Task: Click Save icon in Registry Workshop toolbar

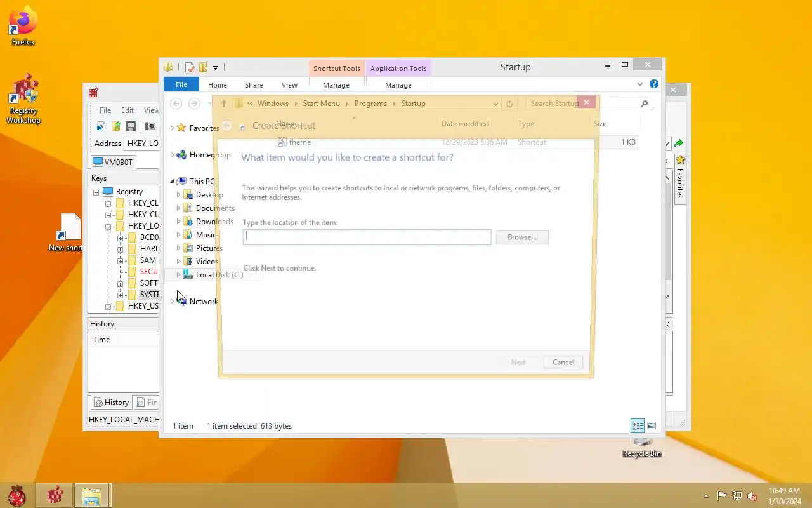Action: pyautogui.click(x=131, y=126)
